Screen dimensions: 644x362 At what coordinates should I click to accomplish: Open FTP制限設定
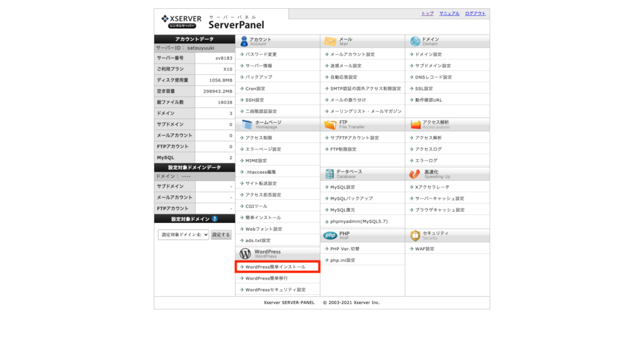(x=343, y=150)
